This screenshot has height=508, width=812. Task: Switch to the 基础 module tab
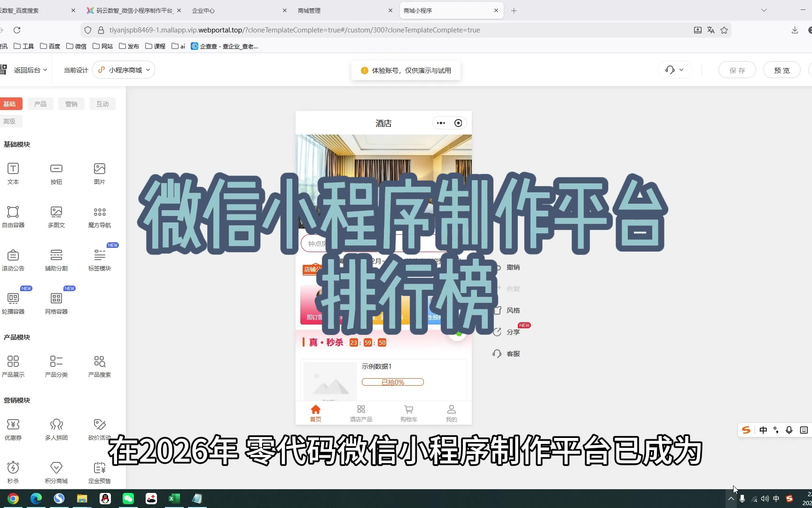9,104
